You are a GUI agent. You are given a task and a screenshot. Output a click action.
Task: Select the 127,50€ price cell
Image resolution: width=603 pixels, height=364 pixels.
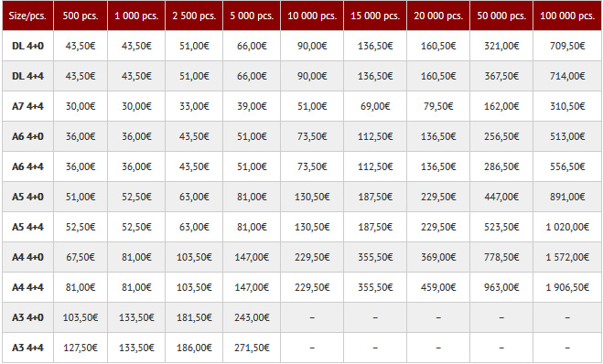point(81,348)
